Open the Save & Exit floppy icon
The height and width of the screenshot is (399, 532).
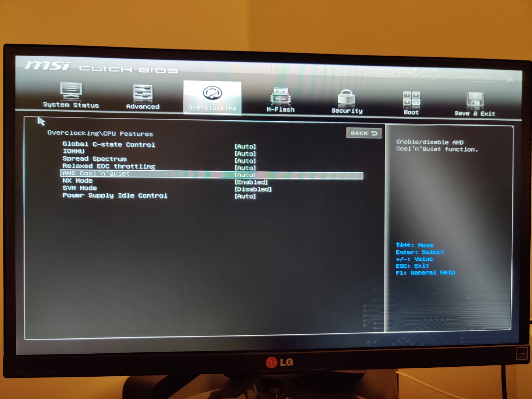click(475, 101)
